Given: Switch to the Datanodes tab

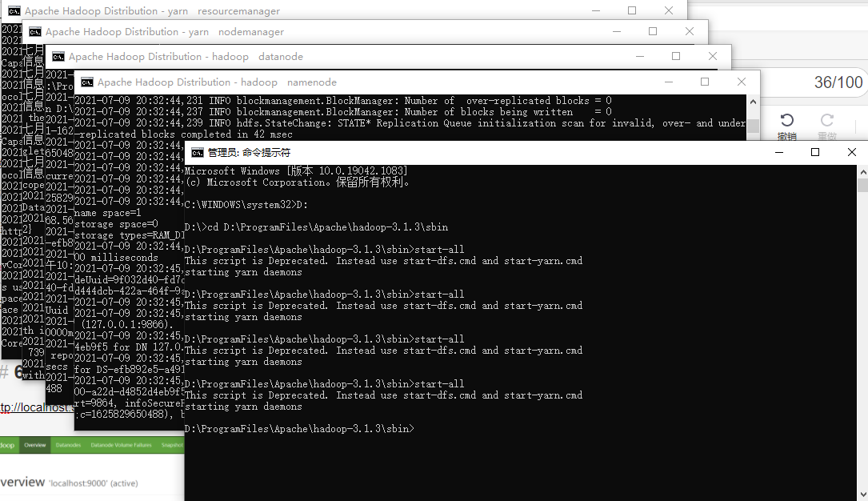Looking at the screenshot, I should pyautogui.click(x=68, y=445).
